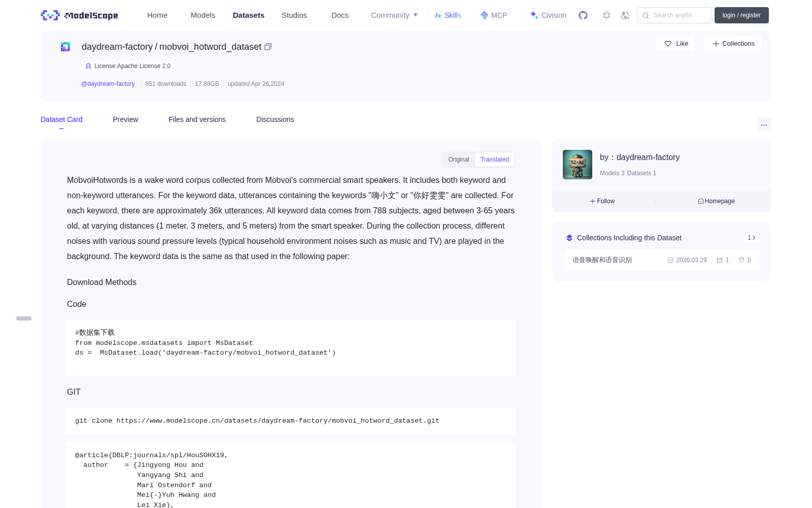Click the Apache License badge icon
Screen dimensions: 812x508
[88, 66]
